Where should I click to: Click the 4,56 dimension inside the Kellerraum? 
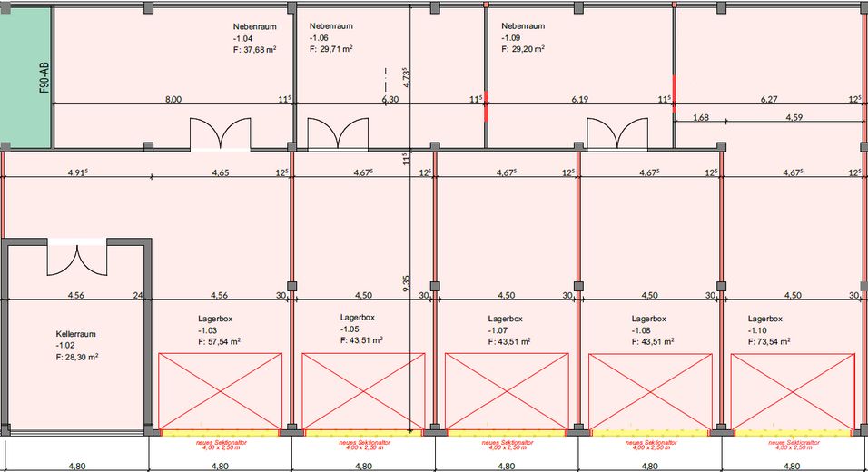[x=76, y=295]
